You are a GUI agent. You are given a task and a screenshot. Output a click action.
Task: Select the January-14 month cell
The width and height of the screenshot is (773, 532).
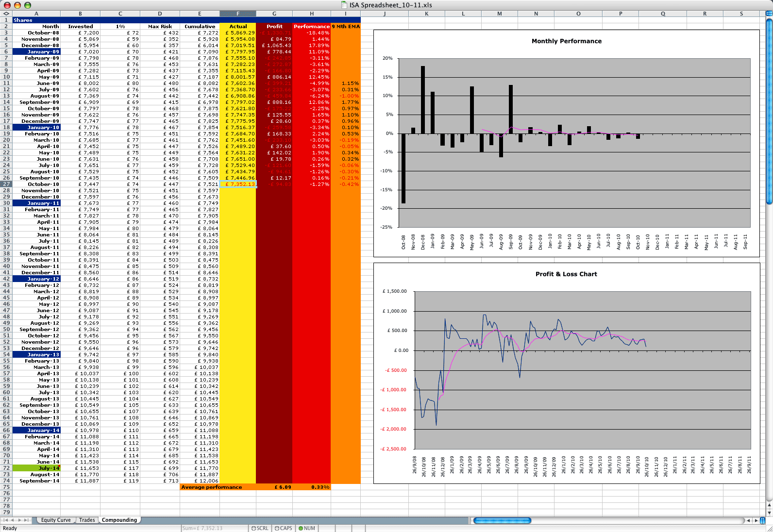click(36, 430)
